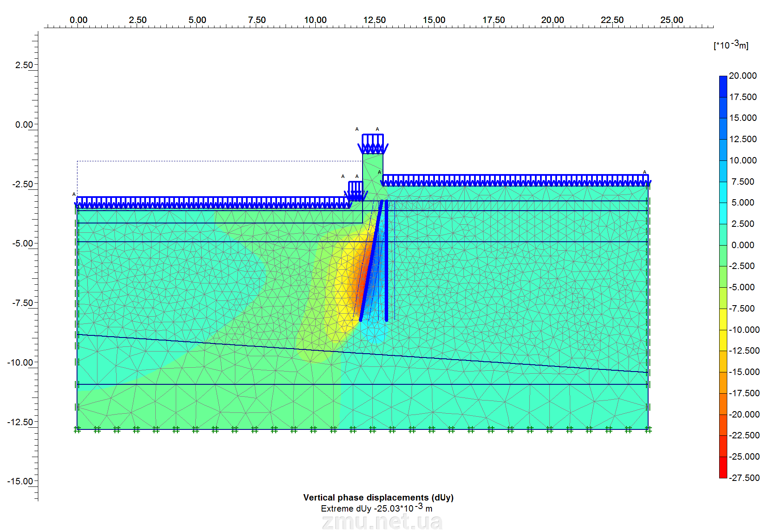Pick the dark blue top legend color band
The width and height of the screenshot is (766, 532).
[723, 86]
